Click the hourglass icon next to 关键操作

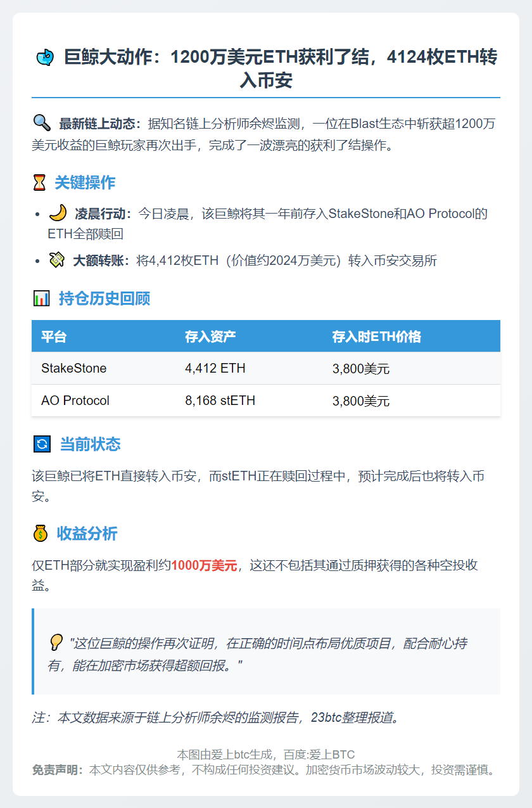coord(40,183)
